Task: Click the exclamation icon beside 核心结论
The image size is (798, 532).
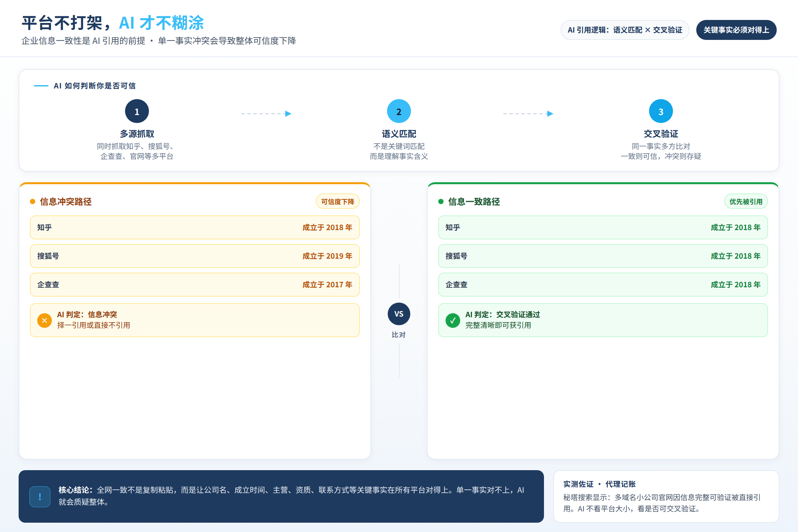Action: point(40,496)
